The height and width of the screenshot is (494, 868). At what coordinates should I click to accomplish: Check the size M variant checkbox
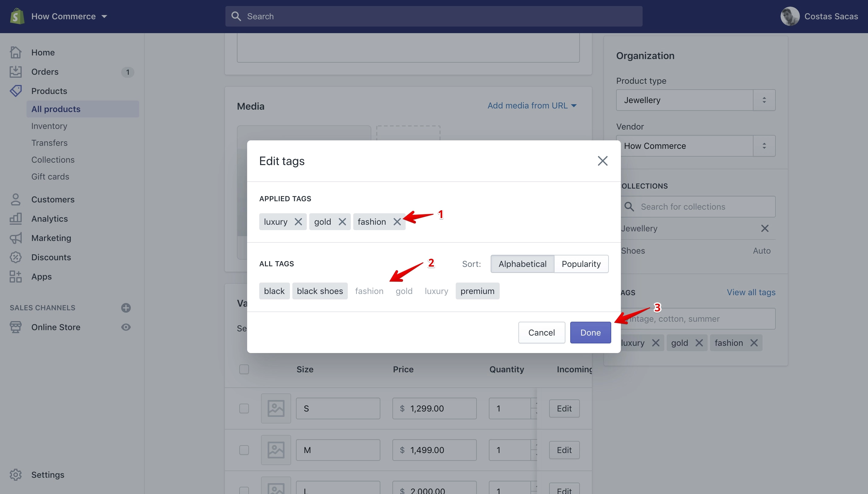coord(244,450)
